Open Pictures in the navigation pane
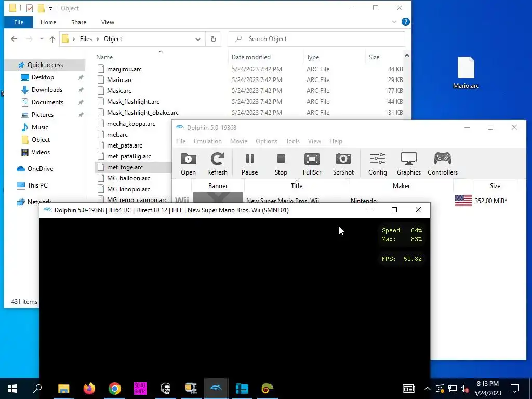 coord(43,115)
